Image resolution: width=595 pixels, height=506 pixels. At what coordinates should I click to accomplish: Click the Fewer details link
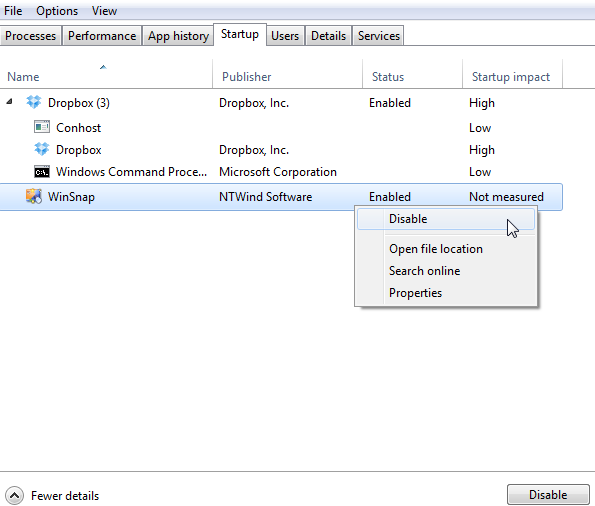(65, 496)
